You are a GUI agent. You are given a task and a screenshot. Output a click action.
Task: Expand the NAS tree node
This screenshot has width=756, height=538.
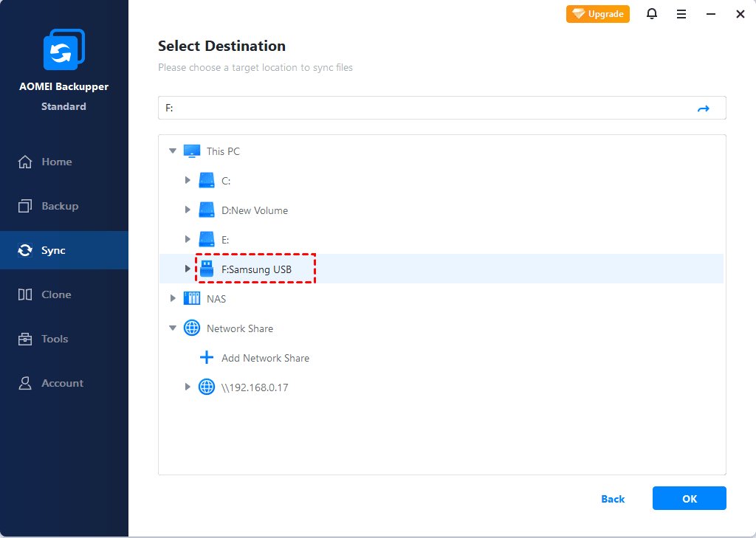point(173,299)
